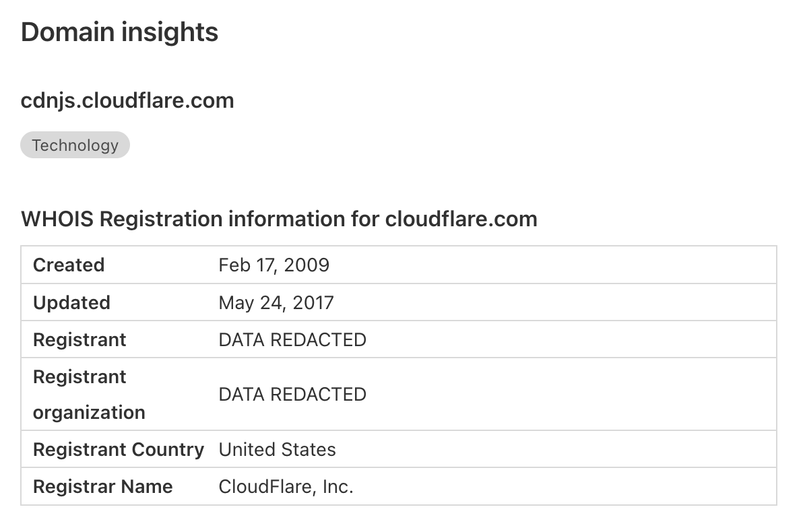Click the word cloudflare.com in WHOIS heading
803x532 pixels.
(461, 219)
